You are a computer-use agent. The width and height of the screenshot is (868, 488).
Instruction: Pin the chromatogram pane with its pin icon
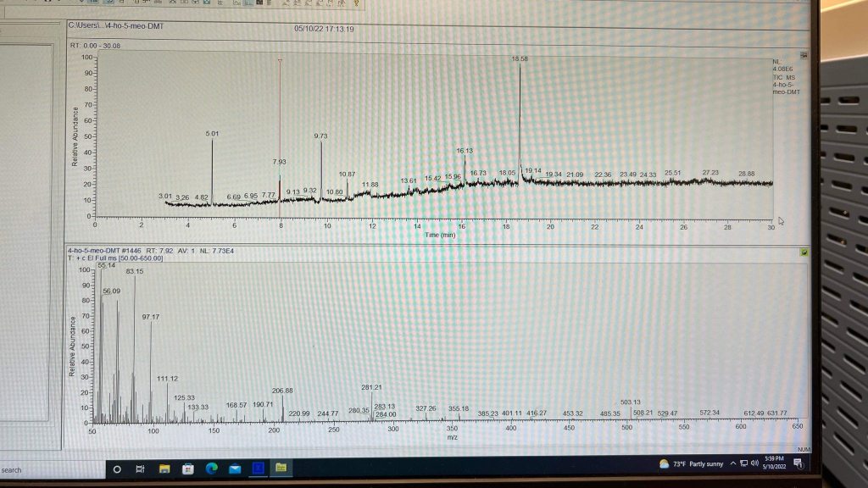(804, 55)
